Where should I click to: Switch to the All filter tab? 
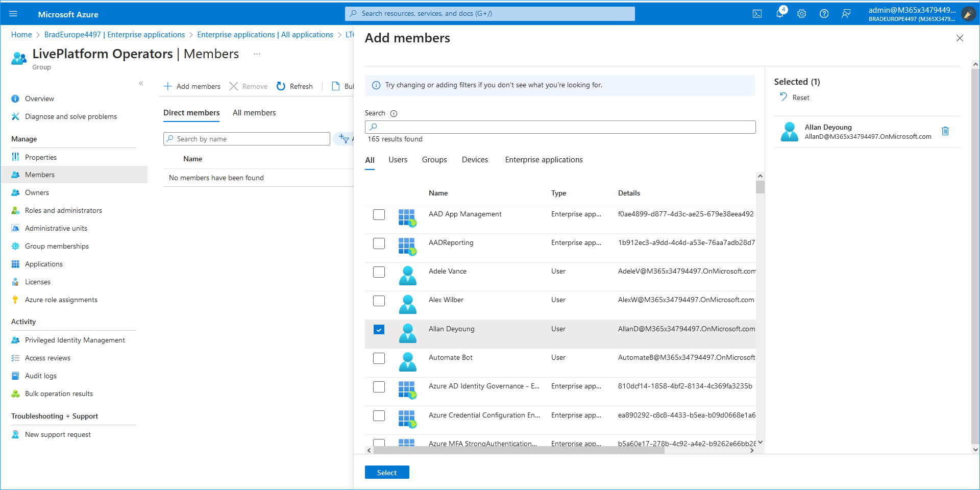[x=370, y=160]
